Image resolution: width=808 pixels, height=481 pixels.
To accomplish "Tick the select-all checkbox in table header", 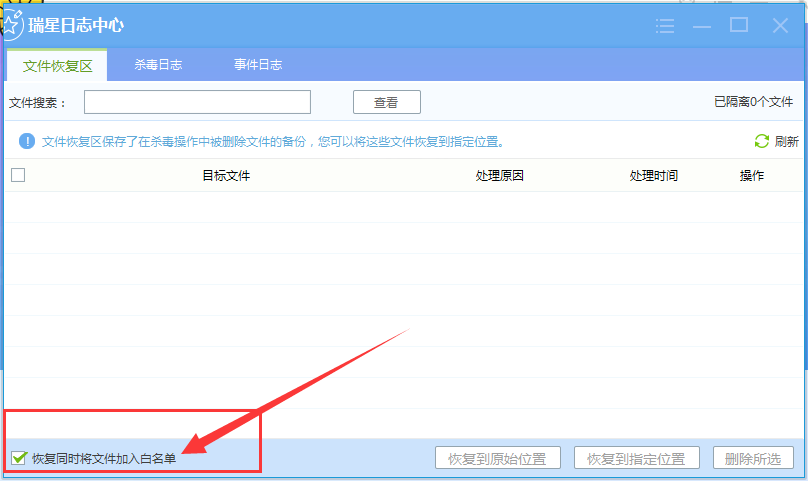I will click(x=18, y=175).
